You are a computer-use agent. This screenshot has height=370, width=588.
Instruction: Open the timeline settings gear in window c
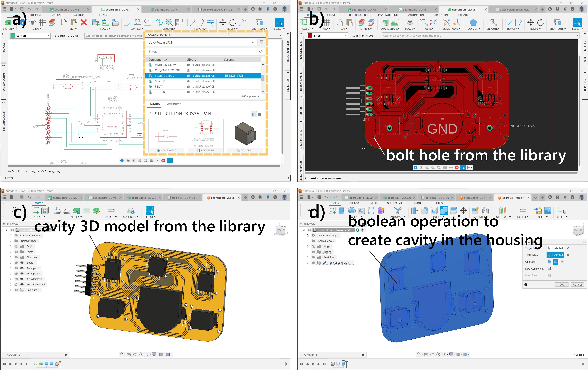click(x=286, y=364)
